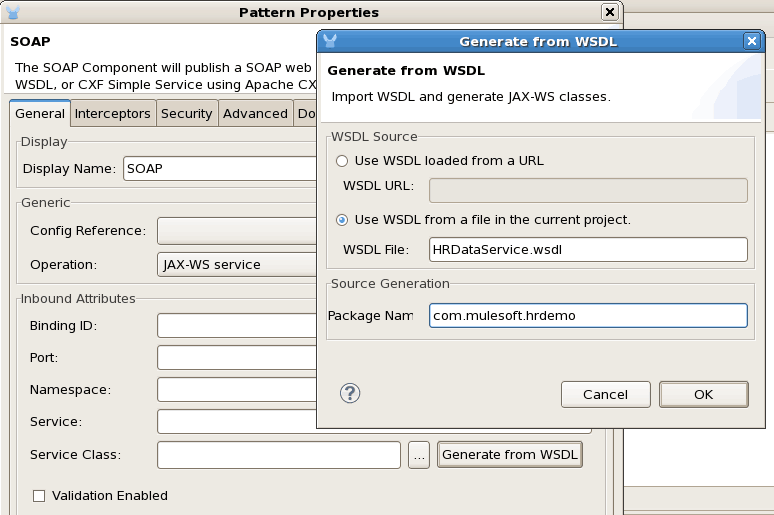Close the Pattern Properties window

[610, 12]
